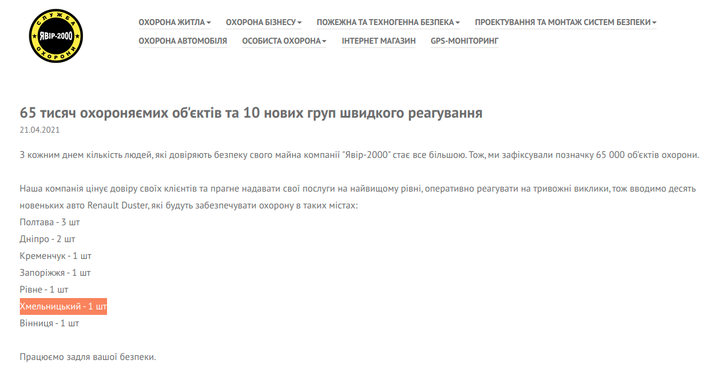Click the Вінниця - 1 шт line
This screenshot has width=727, height=373.
(49, 323)
